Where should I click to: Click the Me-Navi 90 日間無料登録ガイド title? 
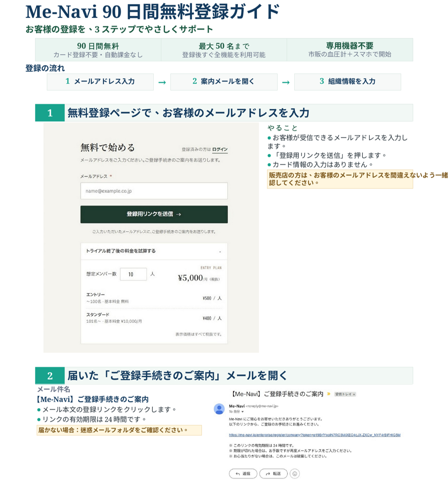[153, 11]
